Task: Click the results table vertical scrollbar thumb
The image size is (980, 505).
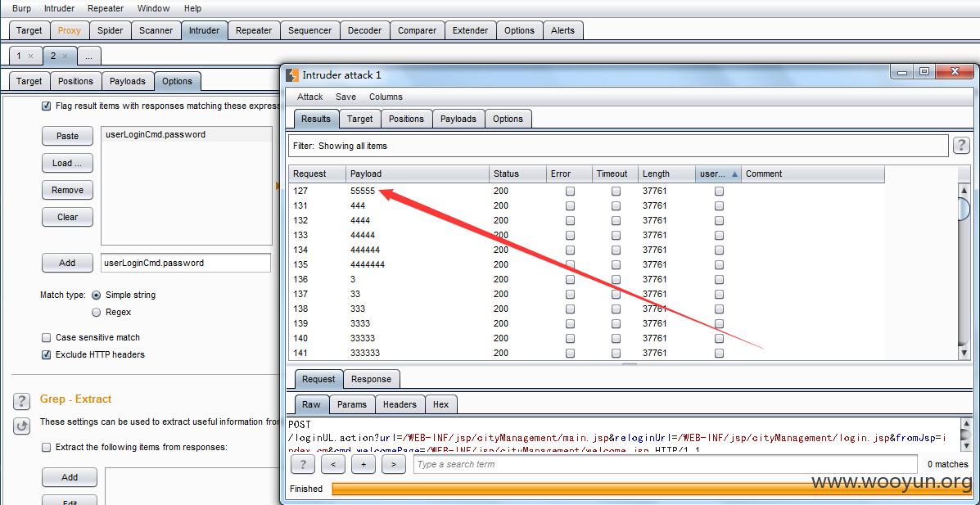Action: pos(964,210)
